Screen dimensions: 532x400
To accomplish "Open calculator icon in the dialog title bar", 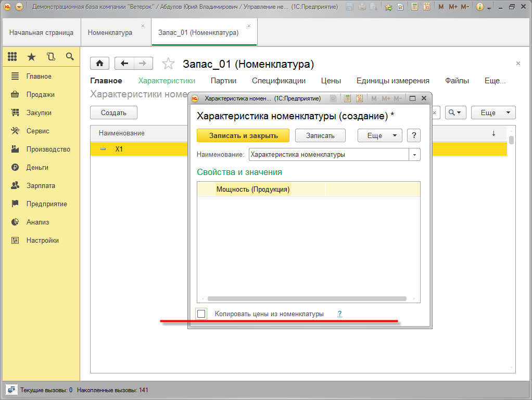I will tap(347, 98).
